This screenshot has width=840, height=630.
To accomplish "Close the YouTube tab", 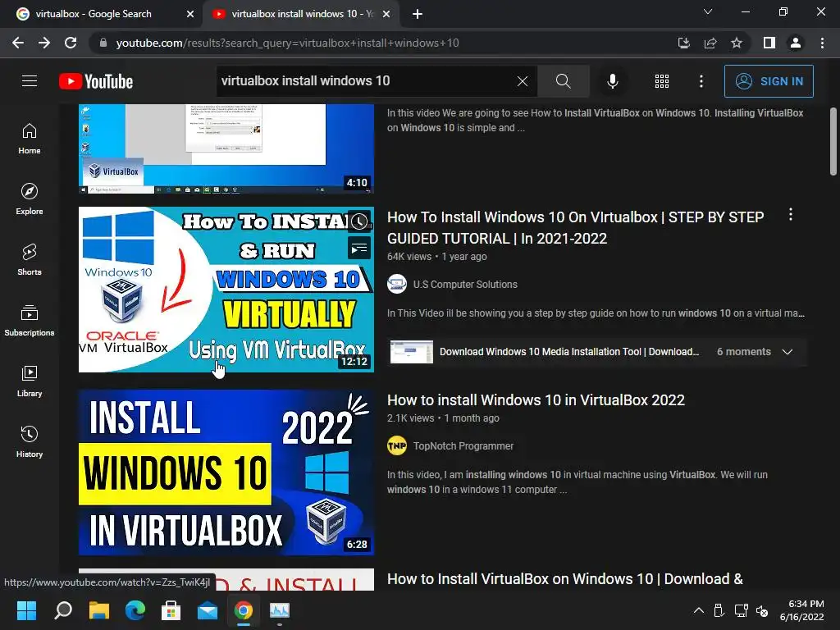I will pyautogui.click(x=386, y=15).
